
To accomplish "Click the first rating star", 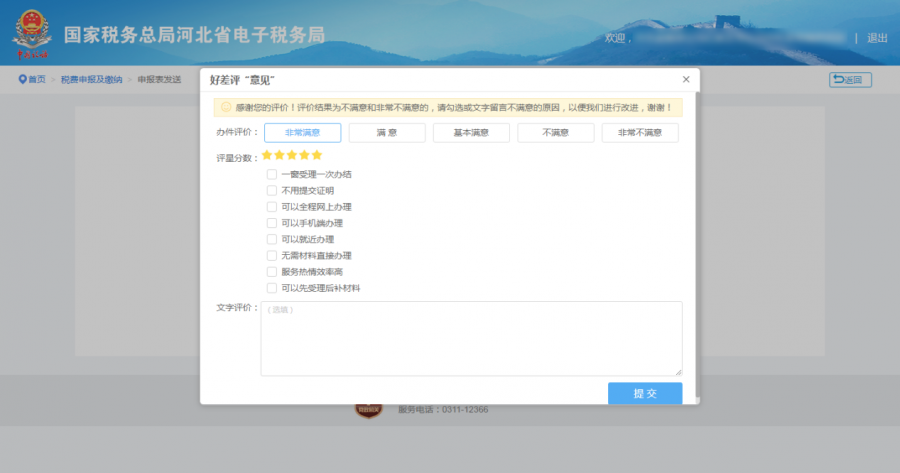I will click(267, 155).
